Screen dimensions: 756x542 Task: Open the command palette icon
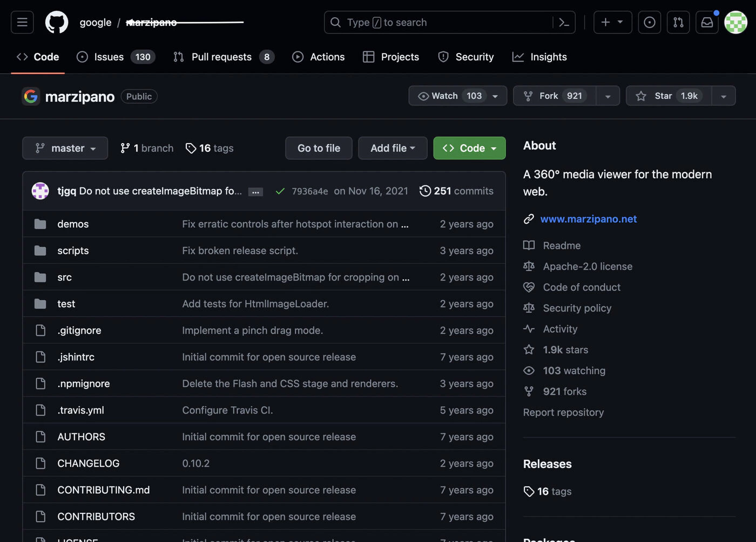click(x=564, y=22)
